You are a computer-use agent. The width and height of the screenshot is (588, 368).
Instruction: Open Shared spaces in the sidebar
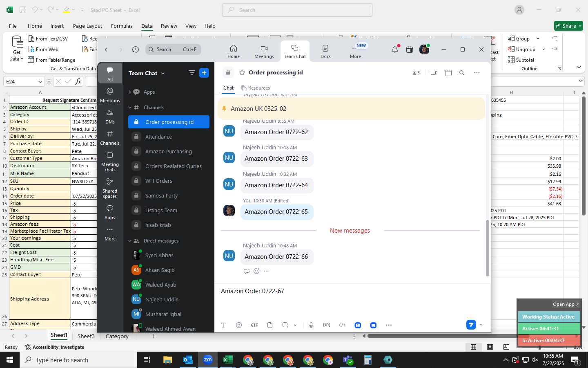(x=110, y=188)
